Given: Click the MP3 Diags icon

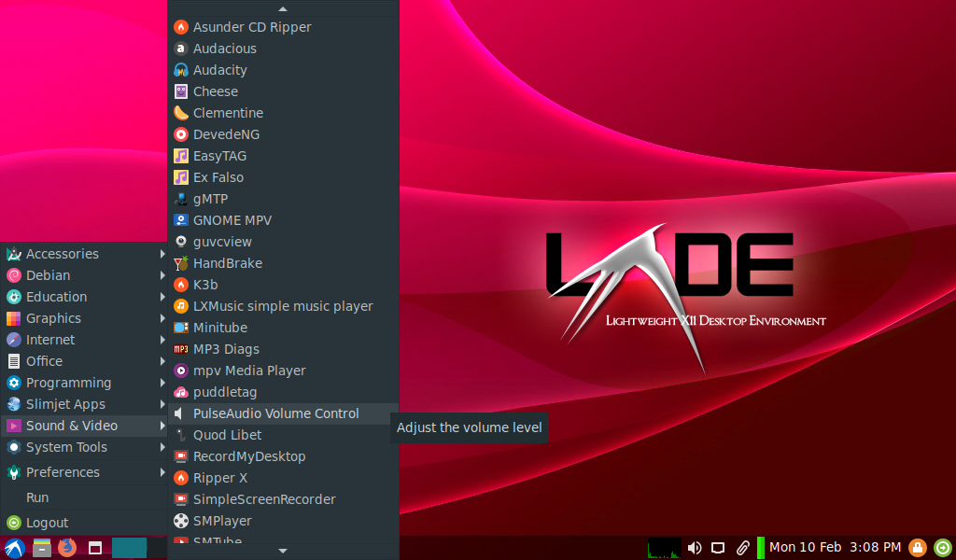Looking at the screenshot, I should point(181,349).
